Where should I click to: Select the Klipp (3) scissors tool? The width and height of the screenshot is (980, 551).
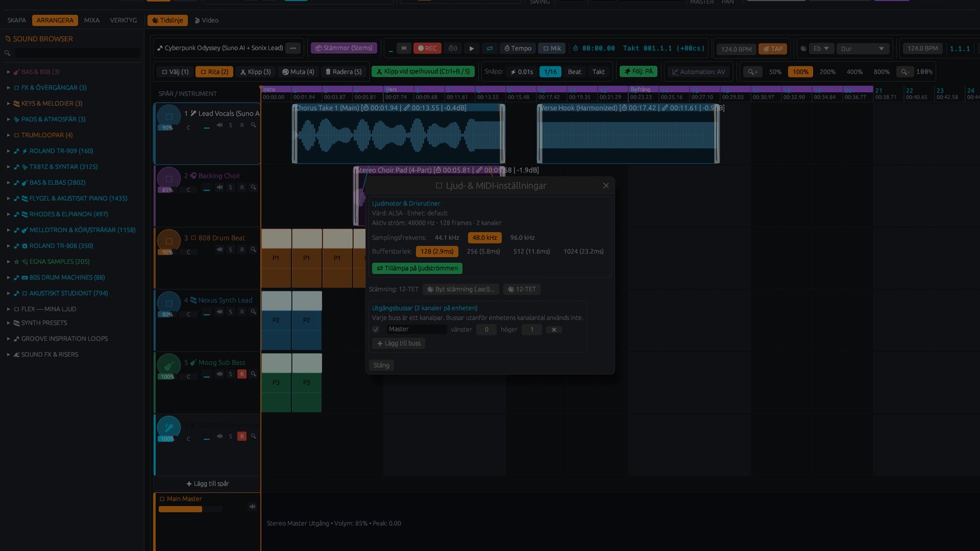255,72
